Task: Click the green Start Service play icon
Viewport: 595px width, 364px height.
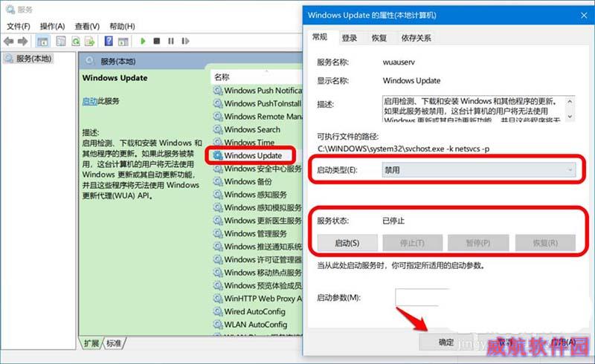Action: [143, 41]
